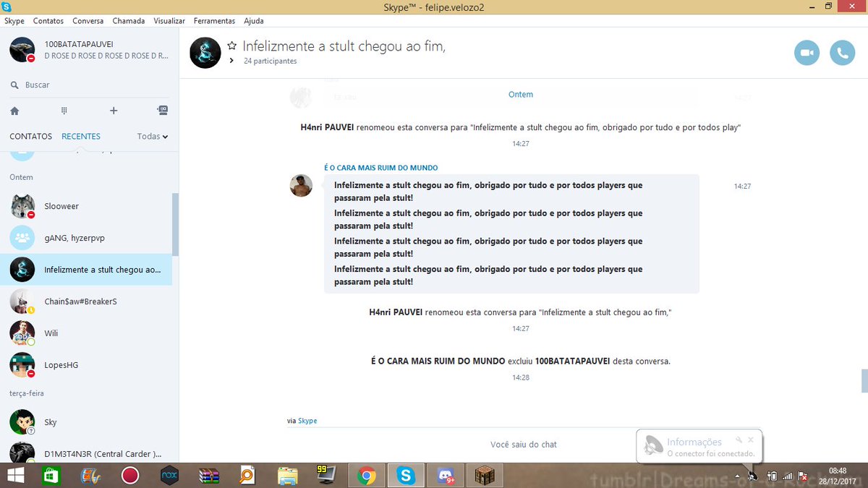Click the 'Você saiu do chat' notice
868x488 pixels.
pos(524,445)
